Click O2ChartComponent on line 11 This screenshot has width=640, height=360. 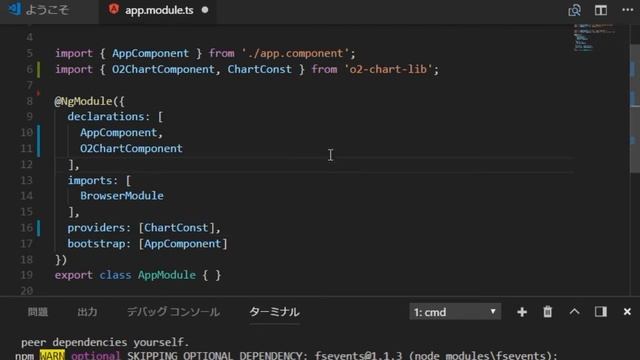[131, 149]
